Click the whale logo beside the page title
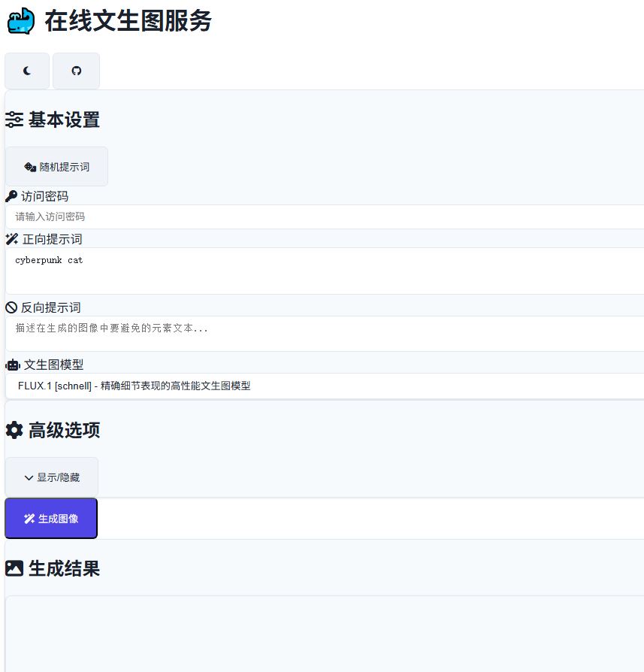 tap(21, 21)
